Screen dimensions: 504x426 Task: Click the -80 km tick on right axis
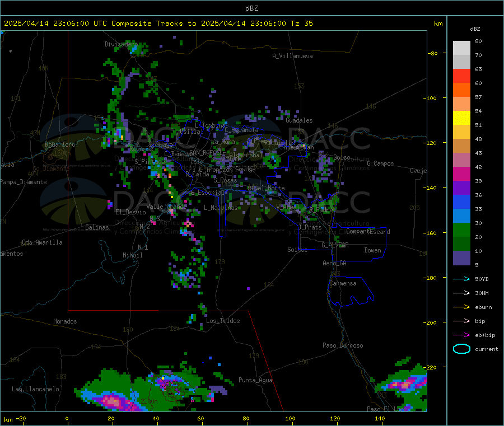(433, 53)
